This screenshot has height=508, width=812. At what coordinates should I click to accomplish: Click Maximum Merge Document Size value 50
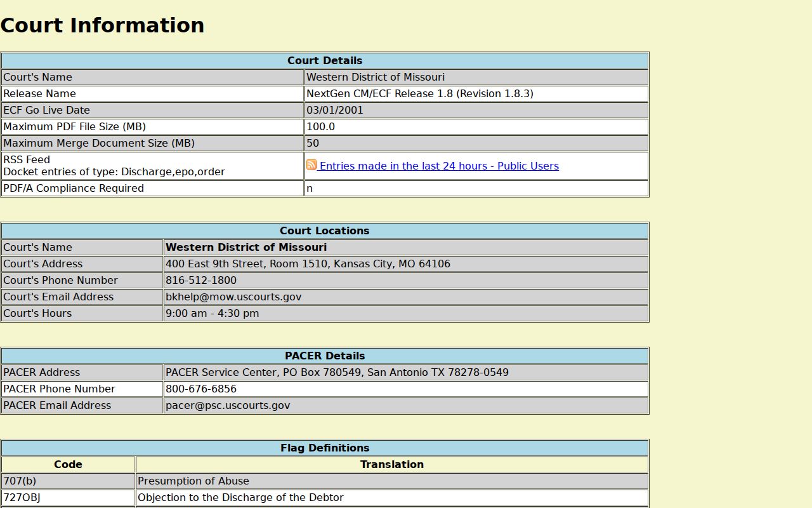[313, 143]
